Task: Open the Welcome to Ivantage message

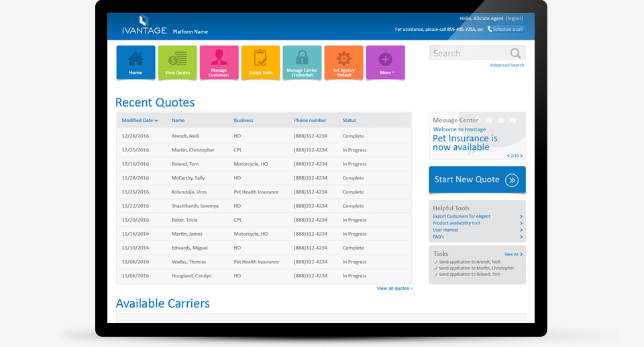Action: click(x=459, y=129)
